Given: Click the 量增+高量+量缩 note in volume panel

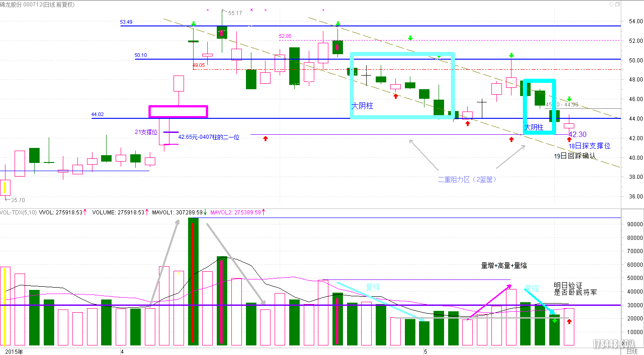Looking at the screenshot, I should pos(504,265).
